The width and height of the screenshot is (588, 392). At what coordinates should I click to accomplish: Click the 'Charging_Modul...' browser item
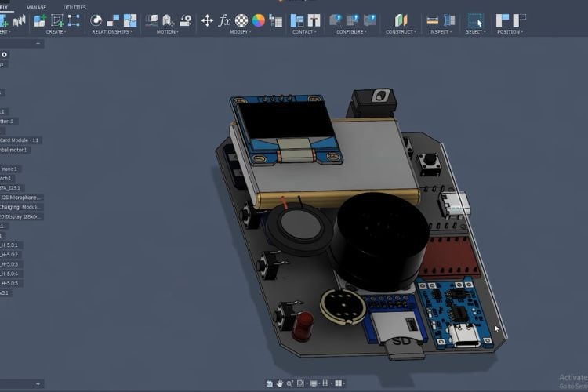pos(20,207)
